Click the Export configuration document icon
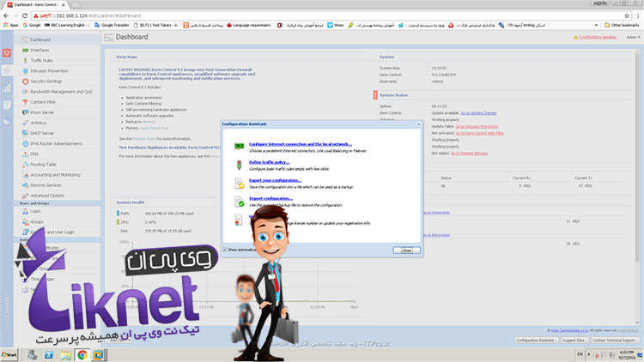 [239, 182]
